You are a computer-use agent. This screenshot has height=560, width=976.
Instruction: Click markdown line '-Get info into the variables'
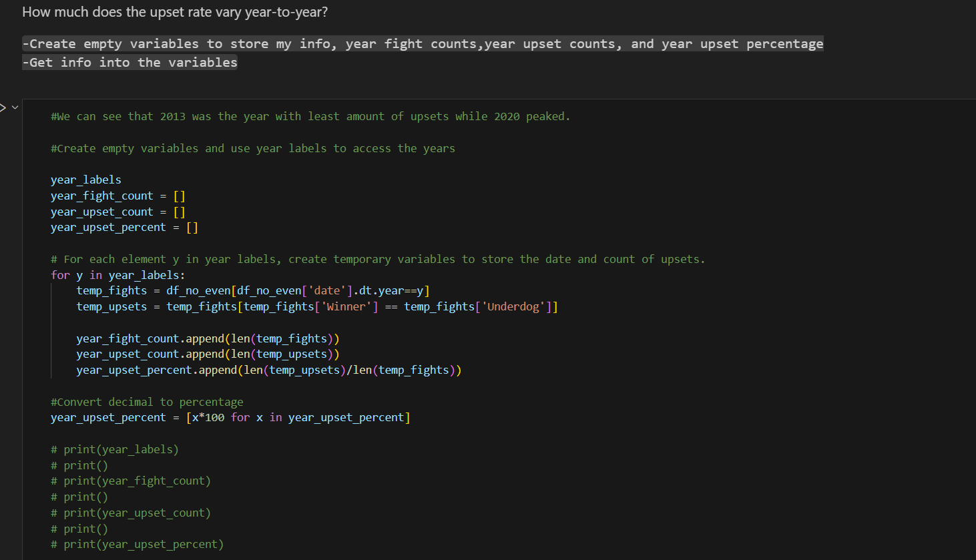(x=130, y=63)
